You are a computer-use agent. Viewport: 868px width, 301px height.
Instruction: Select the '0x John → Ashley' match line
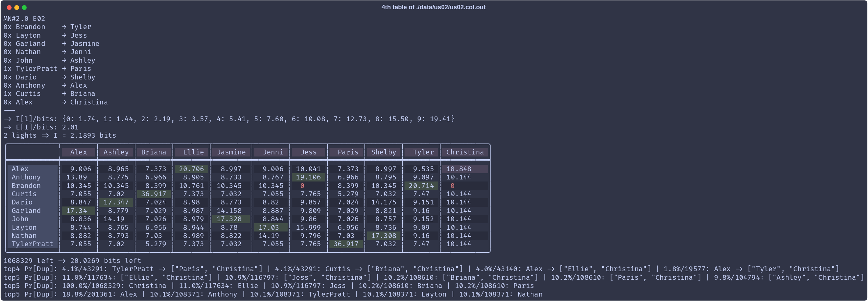point(49,60)
